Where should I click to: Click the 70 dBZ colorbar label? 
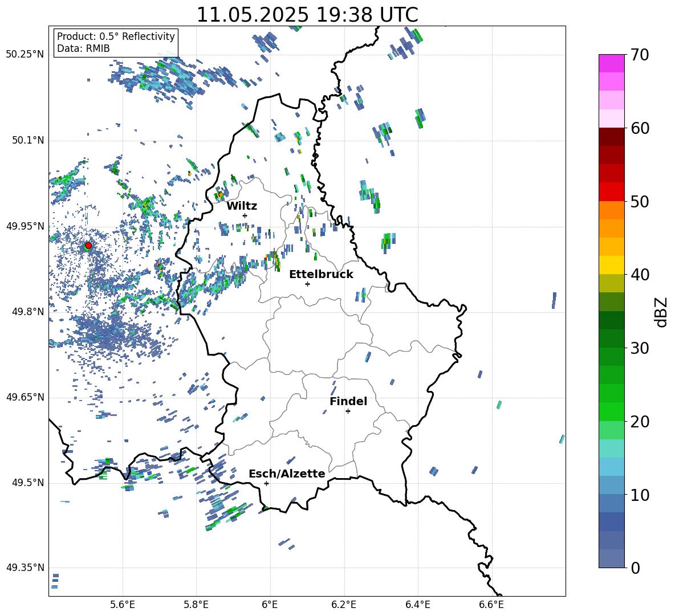[x=639, y=55]
